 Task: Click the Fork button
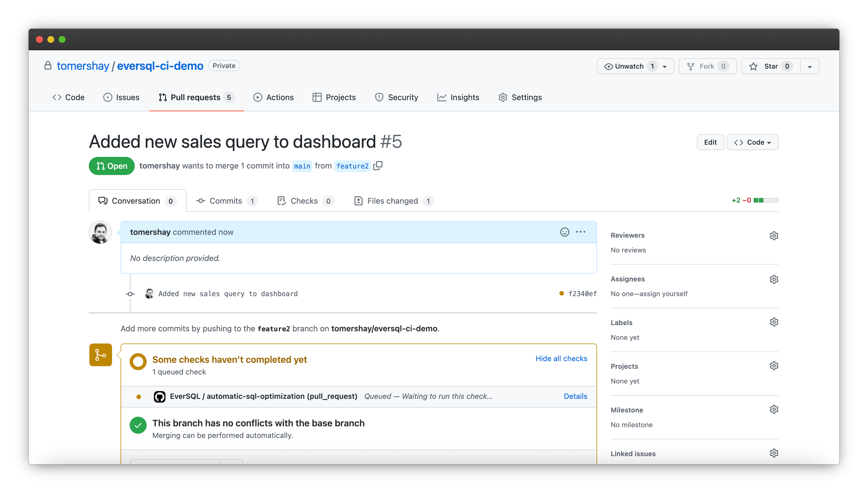pos(707,66)
